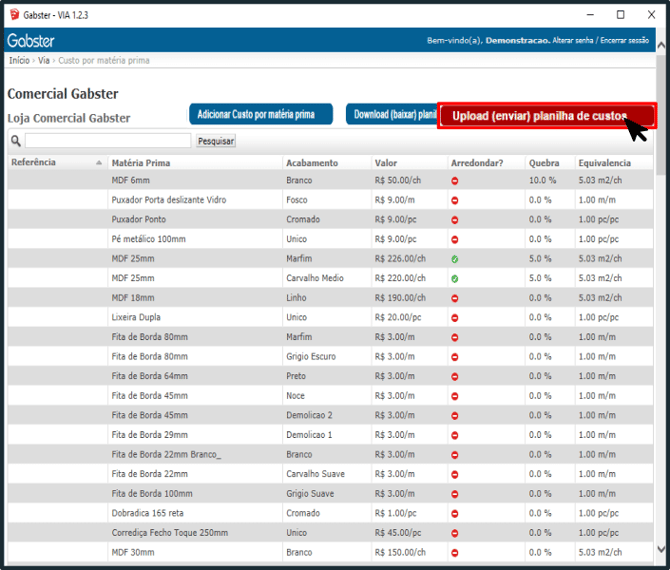This screenshot has height=570, width=670.
Task: Click green check icon for MDF 25mm Marfim
Action: (455, 259)
